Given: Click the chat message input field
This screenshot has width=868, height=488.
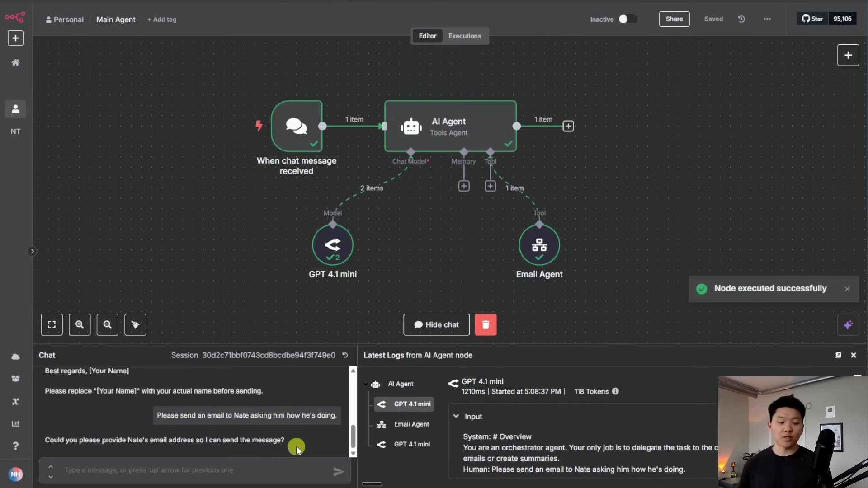Looking at the screenshot, I should coord(194,470).
